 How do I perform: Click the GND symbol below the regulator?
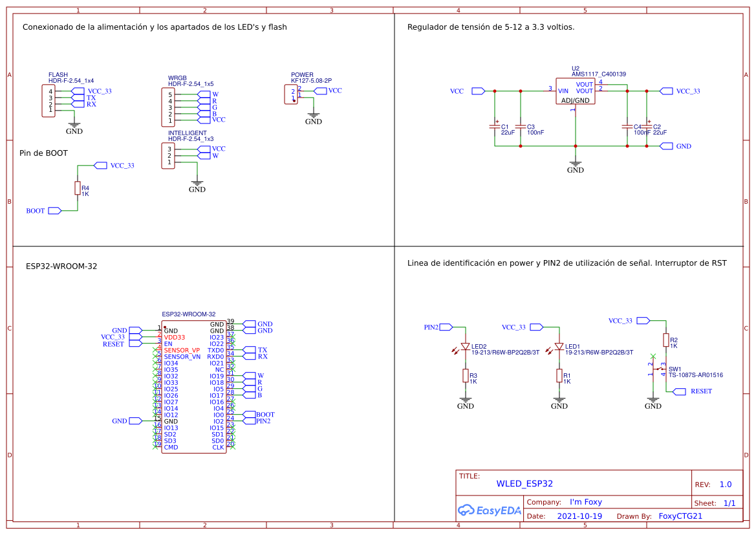tap(575, 167)
